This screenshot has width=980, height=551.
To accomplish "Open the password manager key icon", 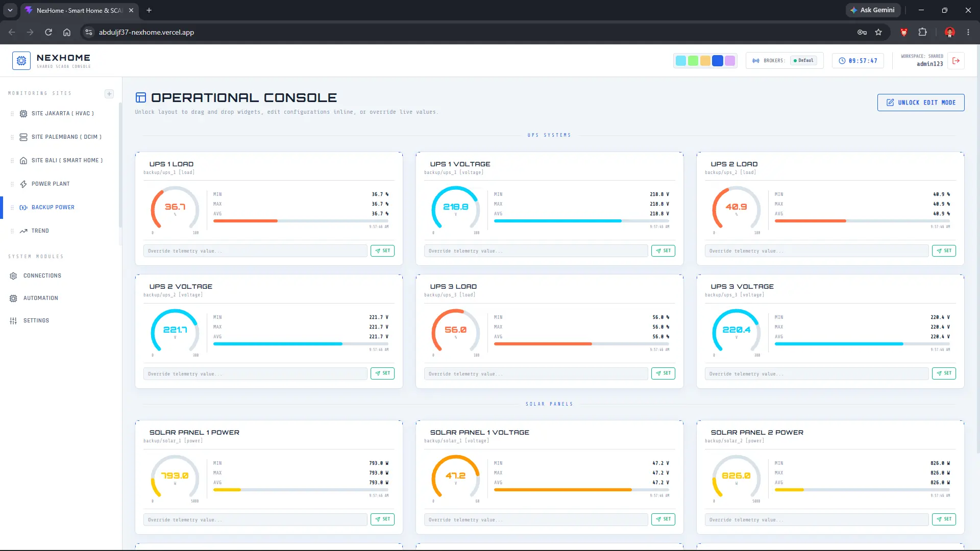I will click(x=862, y=32).
